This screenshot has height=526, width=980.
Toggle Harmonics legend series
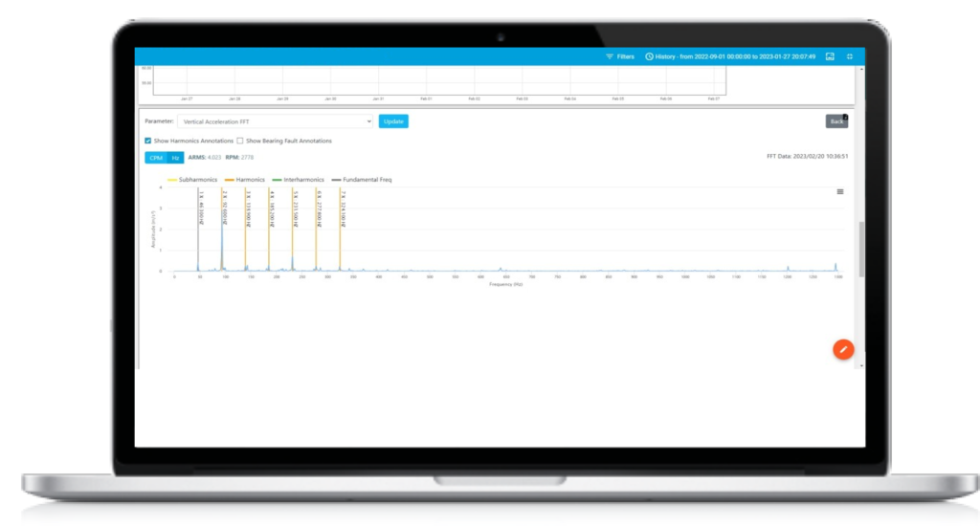[x=245, y=180]
